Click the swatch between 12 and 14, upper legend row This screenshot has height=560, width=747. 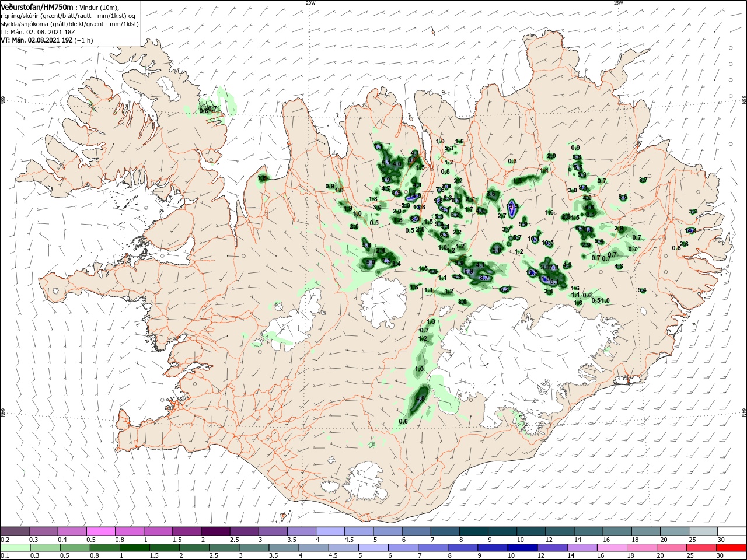coord(560,531)
